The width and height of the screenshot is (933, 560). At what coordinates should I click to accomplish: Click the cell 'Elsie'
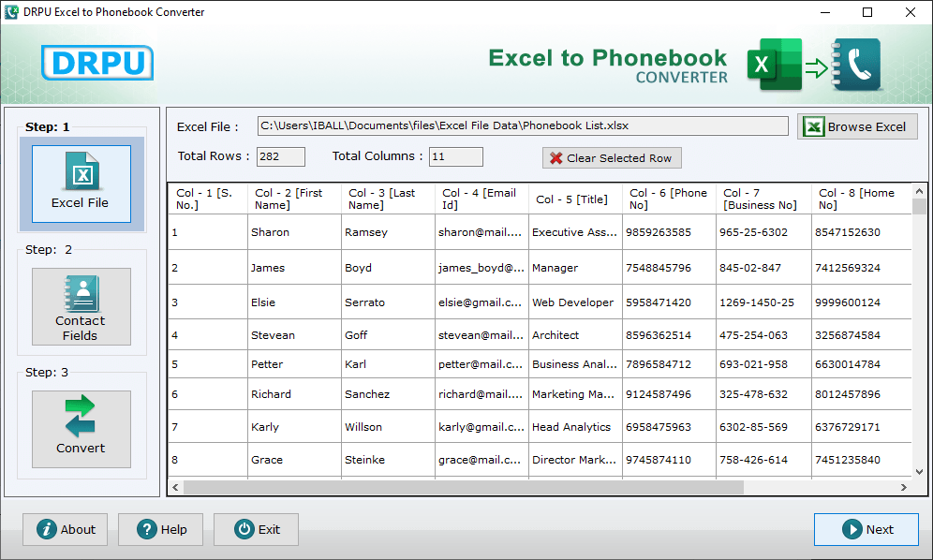click(x=294, y=302)
